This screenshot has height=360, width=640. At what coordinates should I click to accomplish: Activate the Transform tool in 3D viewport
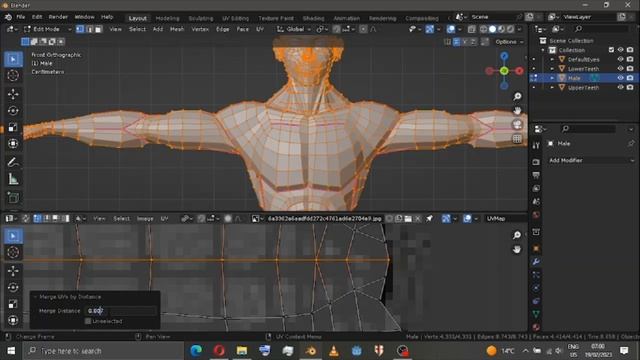(x=13, y=144)
